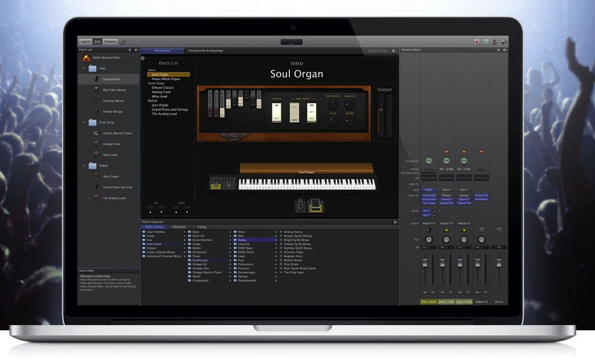The height and width of the screenshot is (364, 595).
Task: Open the Tuning tab in Patch Inspector
Action: [202, 227]
